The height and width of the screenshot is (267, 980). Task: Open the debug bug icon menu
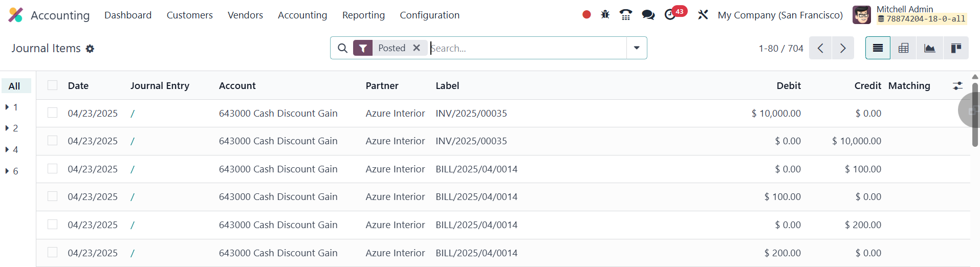tap(605, 15)
